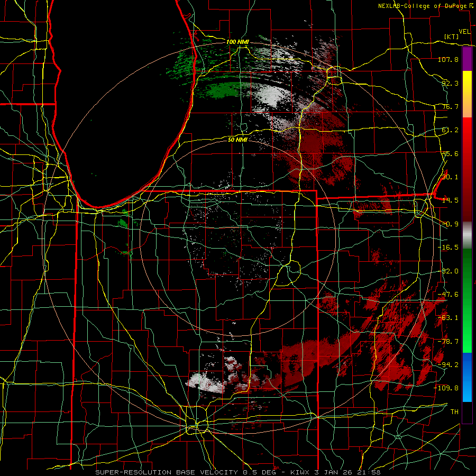The width and height of the screenshot is (476, 476).
Task: Click the -63.1 velocity scale value
Action: click(x=448, y=318)
